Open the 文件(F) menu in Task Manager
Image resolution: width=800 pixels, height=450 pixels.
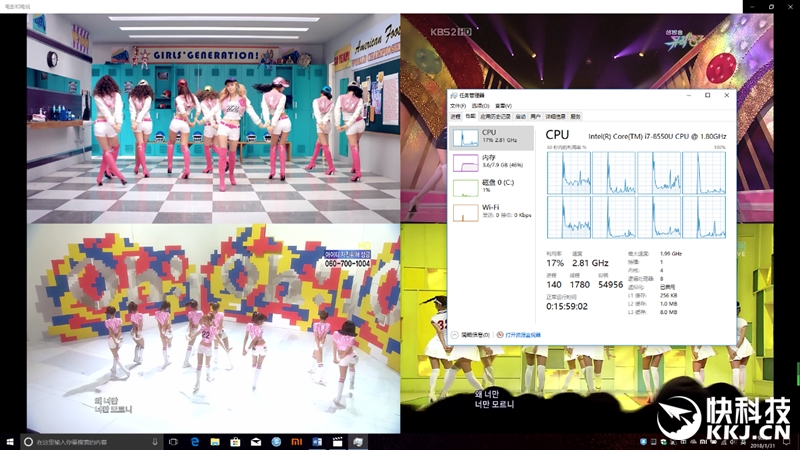[x=458, y=106]
